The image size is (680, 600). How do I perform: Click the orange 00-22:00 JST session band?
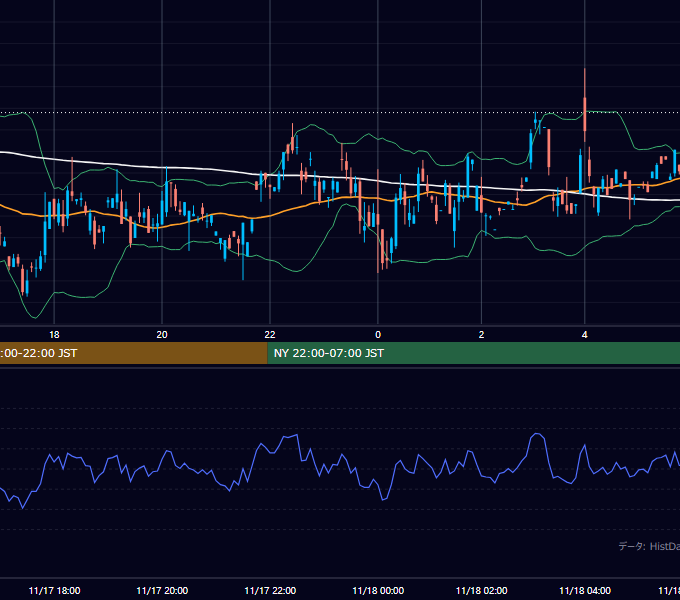pyautogui.click(x=134, y=353)
